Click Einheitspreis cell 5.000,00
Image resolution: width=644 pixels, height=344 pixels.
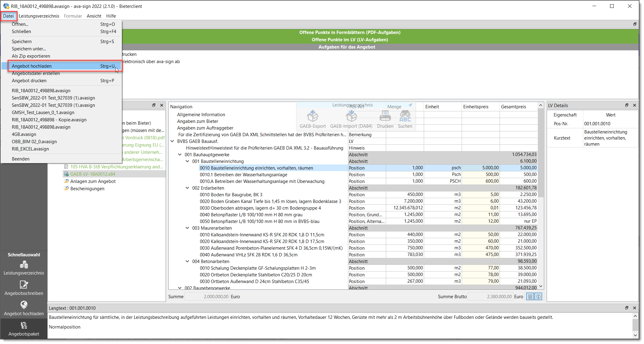coord(480,168)
